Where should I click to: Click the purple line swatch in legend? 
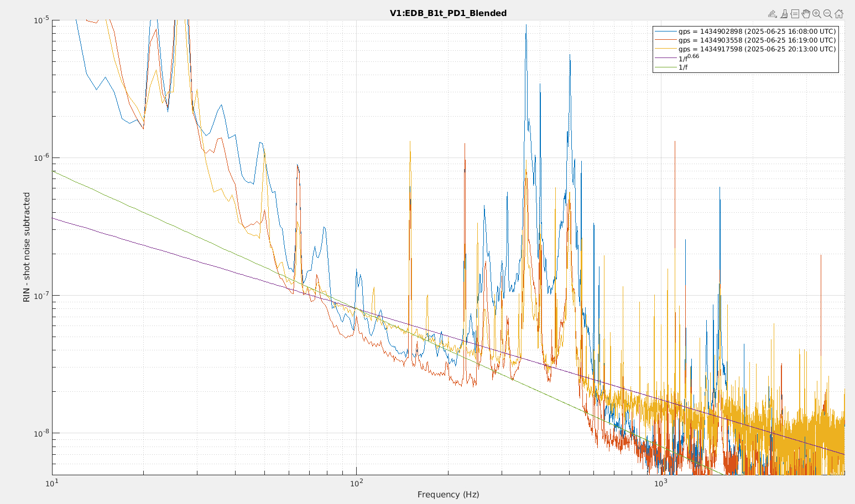coord(665,58)
